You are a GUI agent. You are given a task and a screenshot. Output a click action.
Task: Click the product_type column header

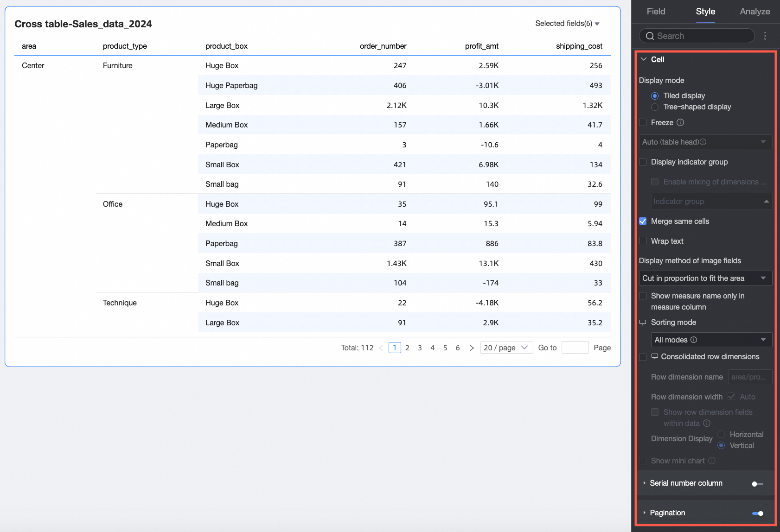(125, 46)
